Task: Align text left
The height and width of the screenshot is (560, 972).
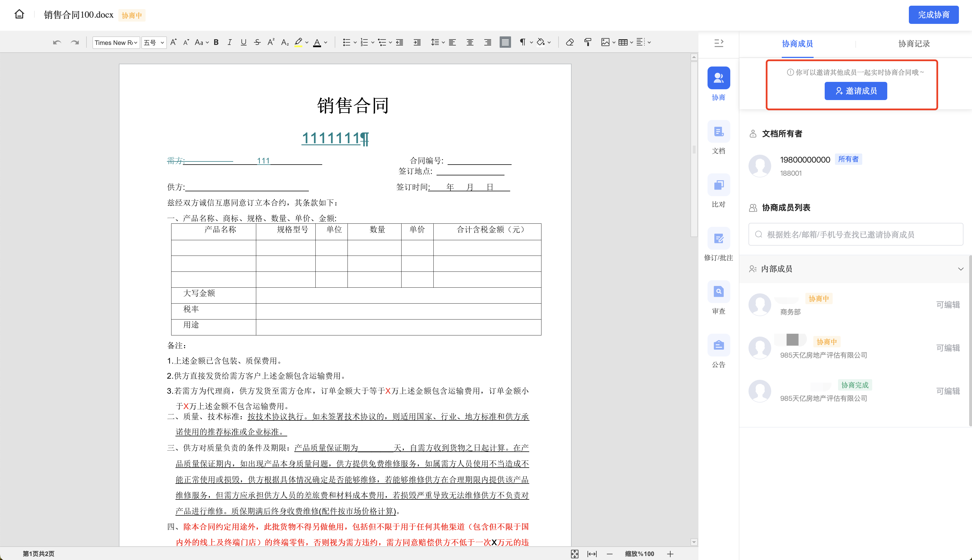Action: pyautogui.click(x=452, y=42)
